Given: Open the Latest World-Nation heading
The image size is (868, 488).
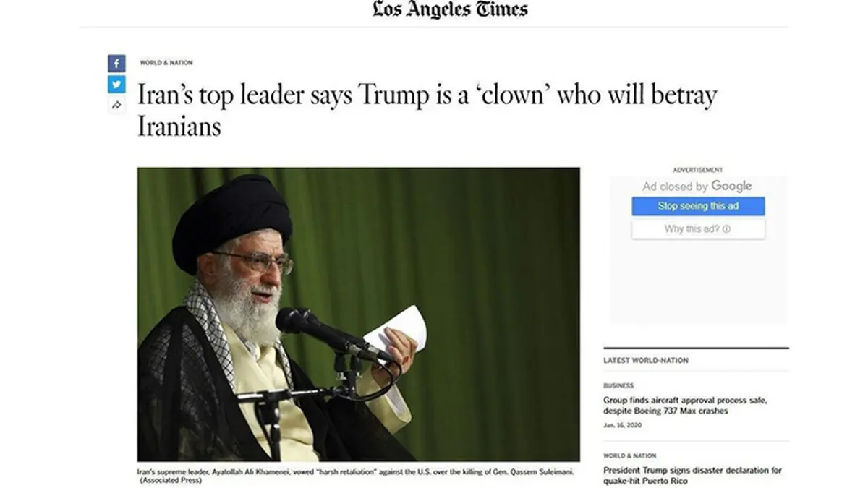Looking at the screenshot, I should (x=646, y=360).
